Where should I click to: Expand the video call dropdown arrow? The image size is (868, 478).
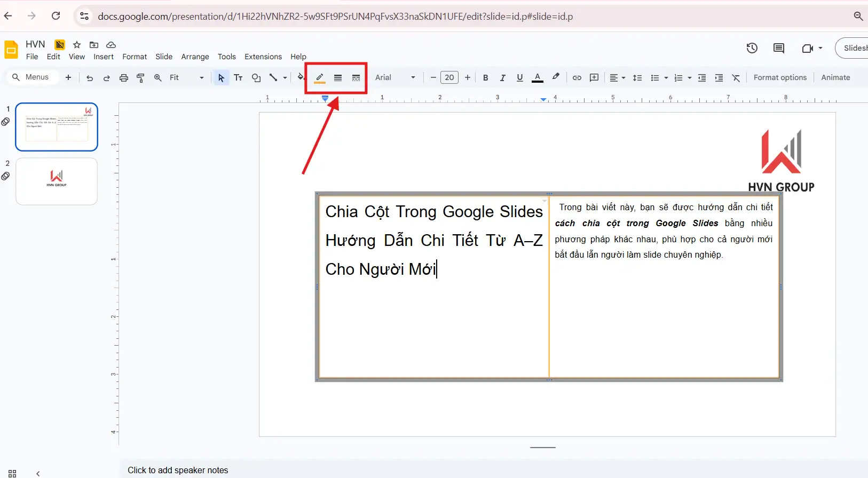820,48
